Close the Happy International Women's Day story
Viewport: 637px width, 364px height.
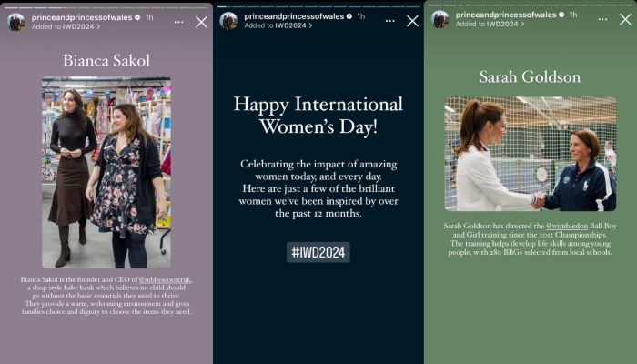[412, 21]
